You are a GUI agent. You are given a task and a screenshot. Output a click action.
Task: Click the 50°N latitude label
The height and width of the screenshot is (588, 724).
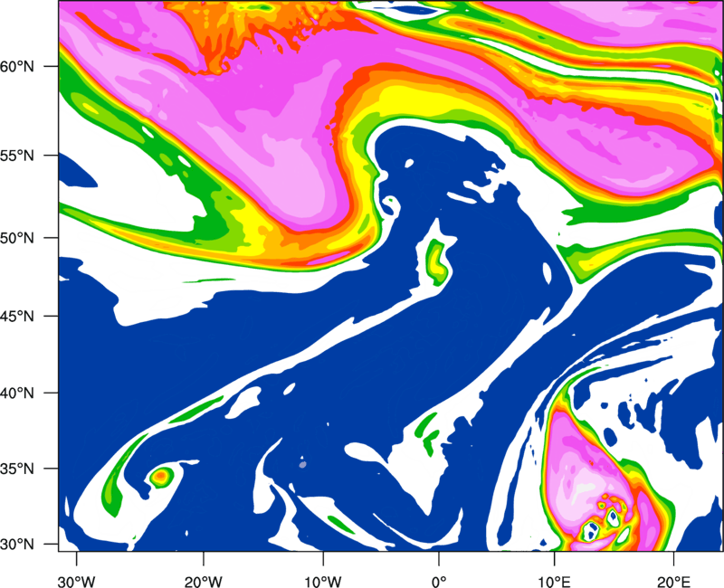coord(17,239)
